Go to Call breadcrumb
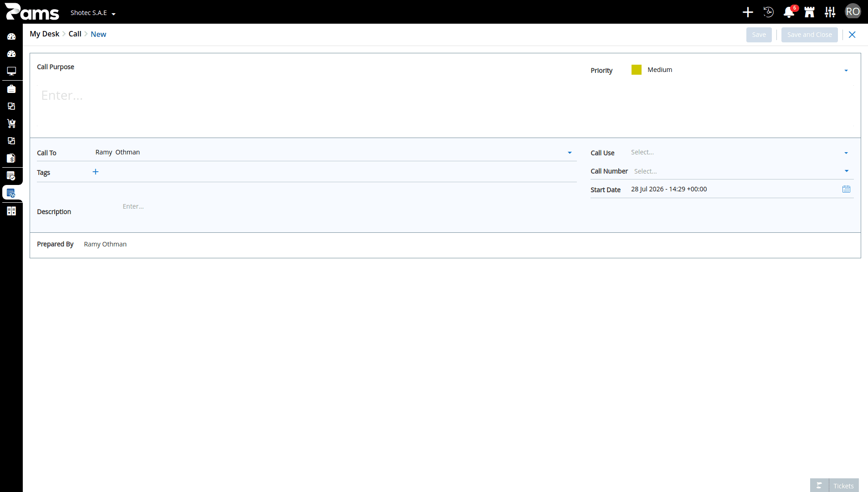Screen dimensions: 868x492 (x=75, y=34)
